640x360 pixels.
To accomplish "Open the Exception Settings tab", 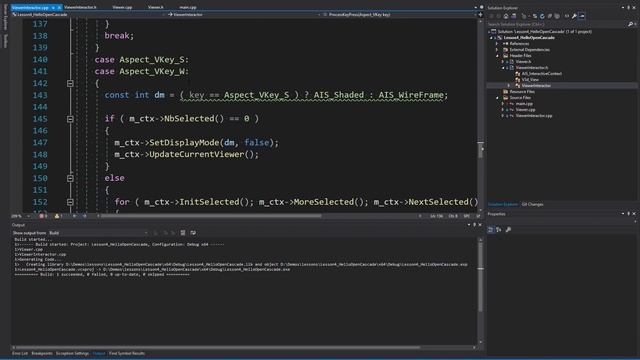I will [x=72, y=353].
